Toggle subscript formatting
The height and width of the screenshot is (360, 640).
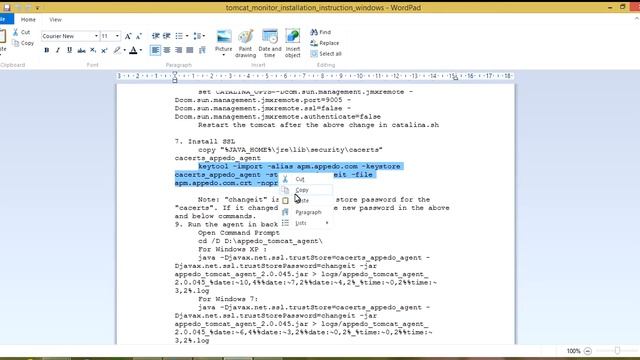pos(93,50)
